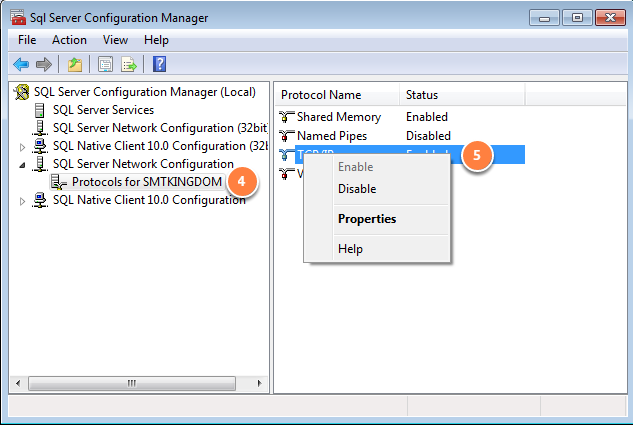The height and width of the screenshot is (425, 633).
Task: Click the SQL Native Client 10.0 (32bit) icon
Action: point(40,146)
